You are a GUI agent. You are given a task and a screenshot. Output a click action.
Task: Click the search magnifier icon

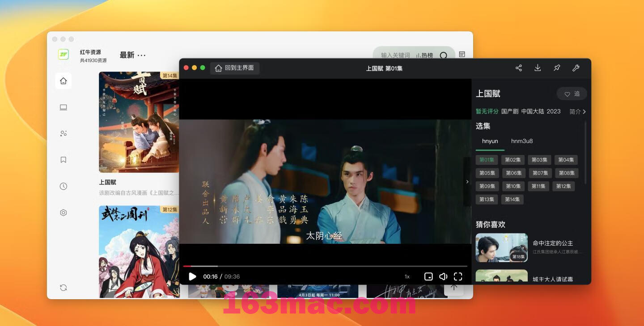click(444, 55)
